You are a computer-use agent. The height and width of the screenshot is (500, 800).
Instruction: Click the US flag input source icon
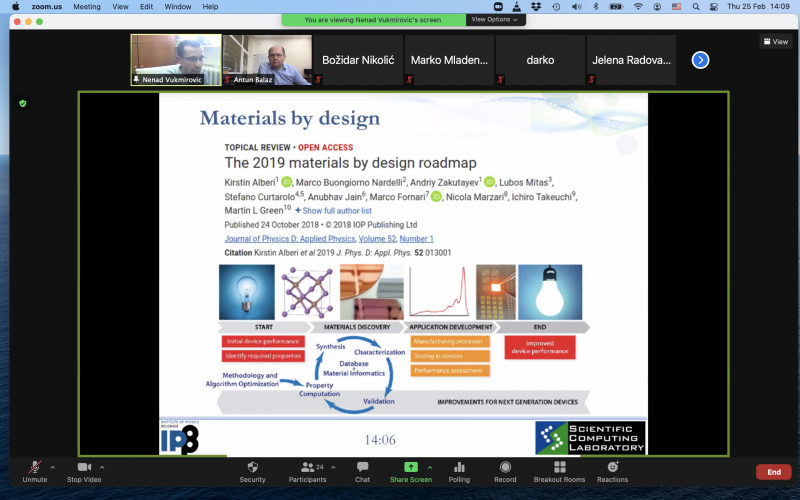[x=676, y=7]
